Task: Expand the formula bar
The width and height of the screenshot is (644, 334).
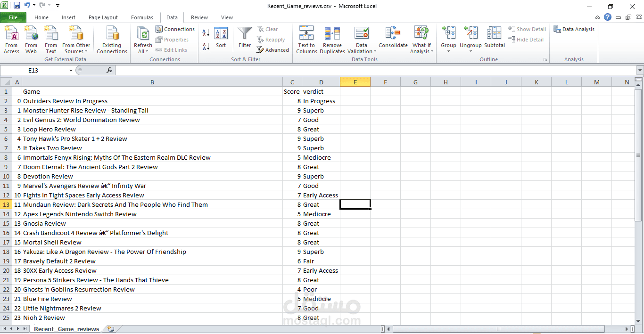Action: tap(640, 70)
